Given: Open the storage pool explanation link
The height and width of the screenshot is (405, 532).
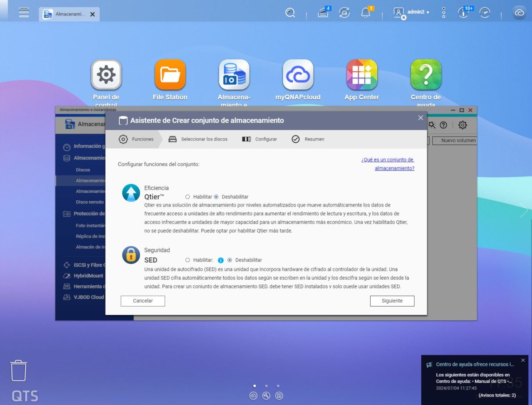Looking at the screenshot, I should (388, 164).
